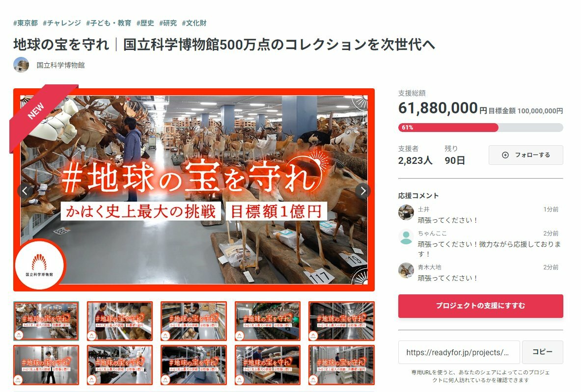The image size is (581, 392).
Task: Select the second thumbnail in top row
Action: (x=120, y=321)
